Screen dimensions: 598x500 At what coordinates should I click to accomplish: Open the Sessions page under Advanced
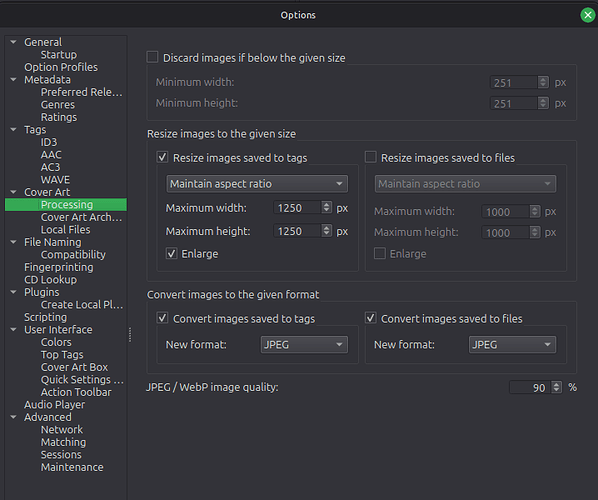click(61, 455)
